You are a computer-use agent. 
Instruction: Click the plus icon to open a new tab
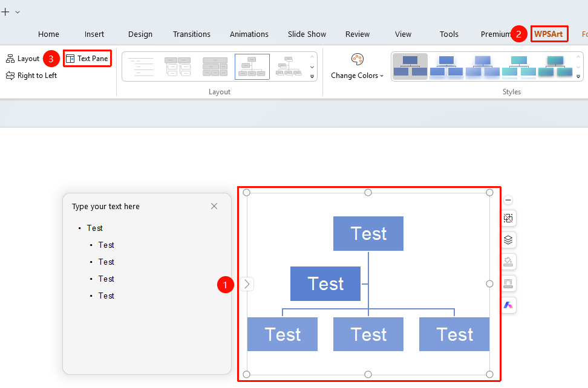5,12
